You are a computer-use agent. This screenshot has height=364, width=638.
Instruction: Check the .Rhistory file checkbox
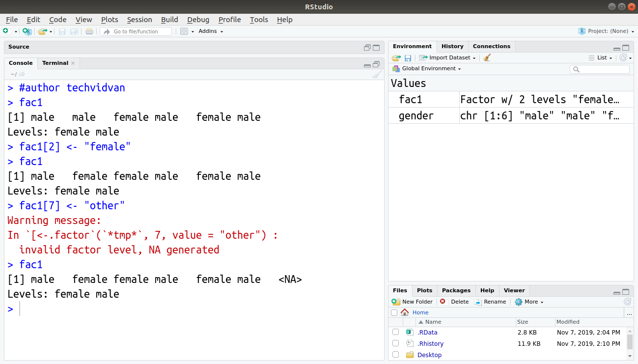tap(395, 343)
